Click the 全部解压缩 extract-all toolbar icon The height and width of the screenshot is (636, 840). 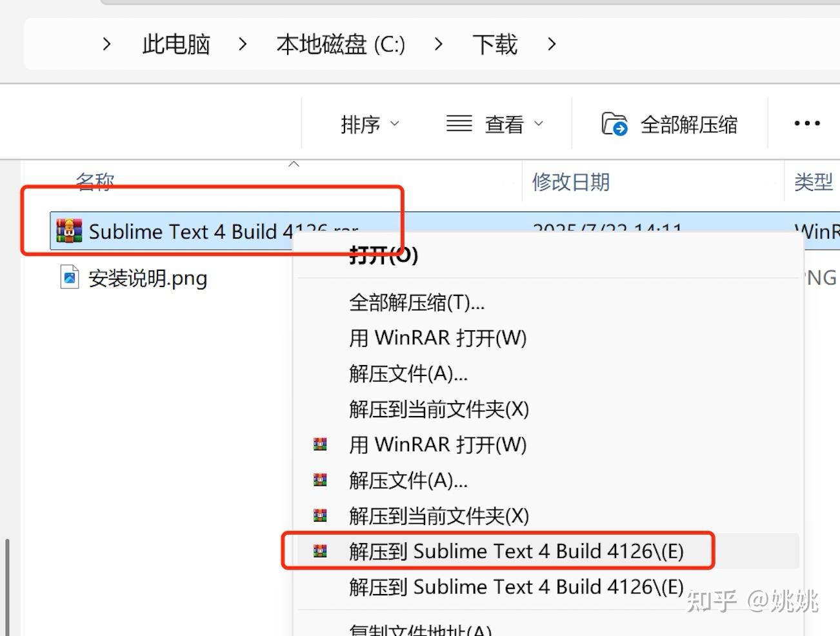click(615, 123)
